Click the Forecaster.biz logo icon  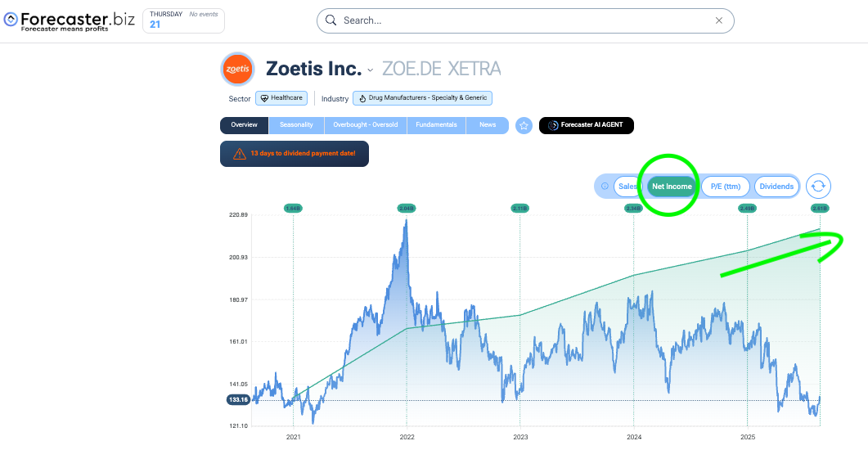point(11,20)
